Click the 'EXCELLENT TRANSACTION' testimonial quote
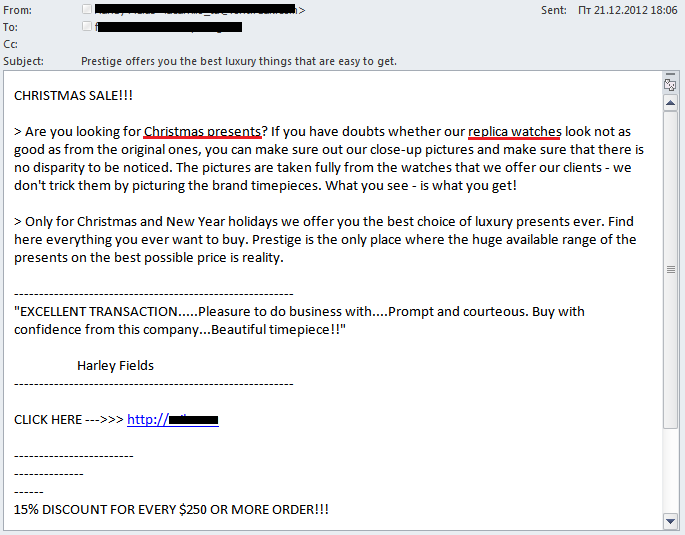Image resolution: width=685 pixels, height=535 pixels. pyautogui.click(x=299, y=321)
